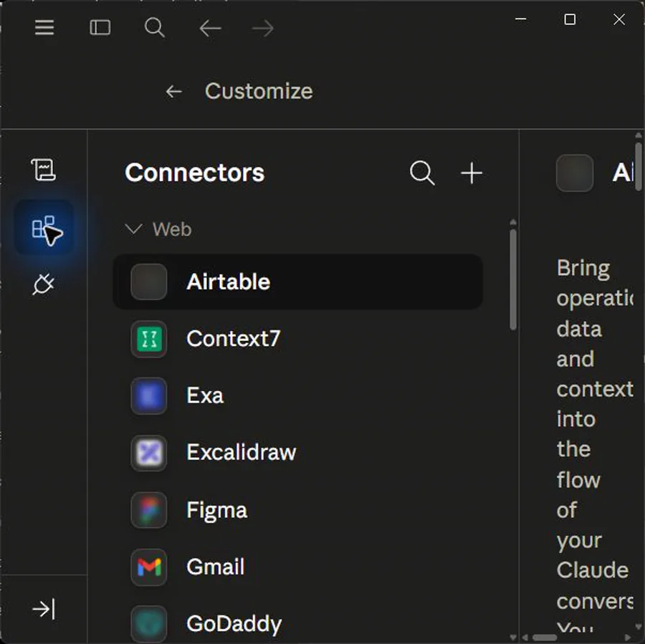The height and width of the screenshot is (644, 645).
Task: Add a connector with the plus icon
Action: pyautogui.click(x=472, y=173)
